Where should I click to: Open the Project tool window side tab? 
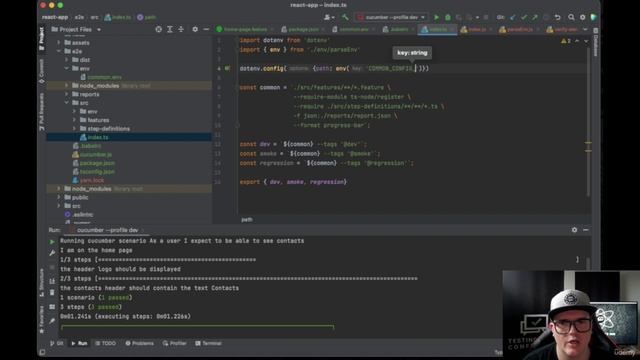(42, 39)
